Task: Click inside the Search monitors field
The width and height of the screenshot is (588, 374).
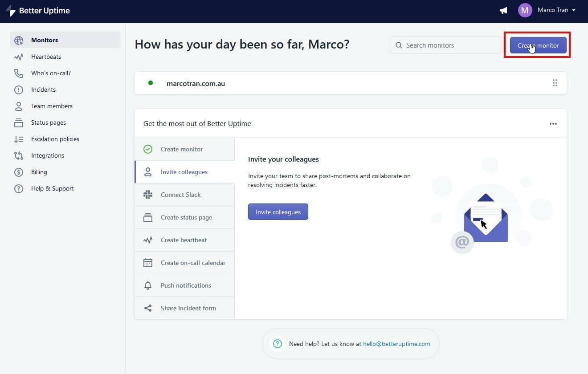Action: tap(445, 45)
